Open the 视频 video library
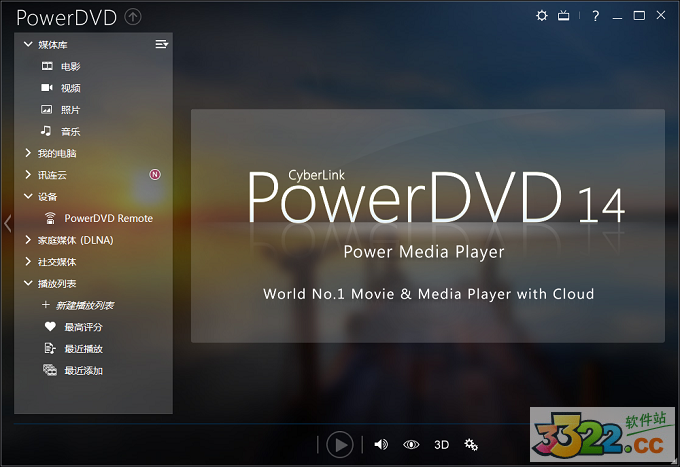The image size is (680, 467). tap(70, 88)
